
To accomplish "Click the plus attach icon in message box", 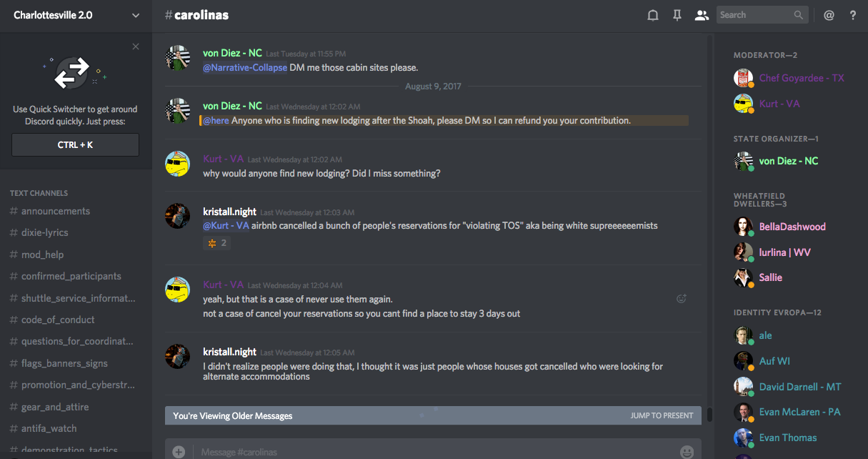I will tap(179, 452).
